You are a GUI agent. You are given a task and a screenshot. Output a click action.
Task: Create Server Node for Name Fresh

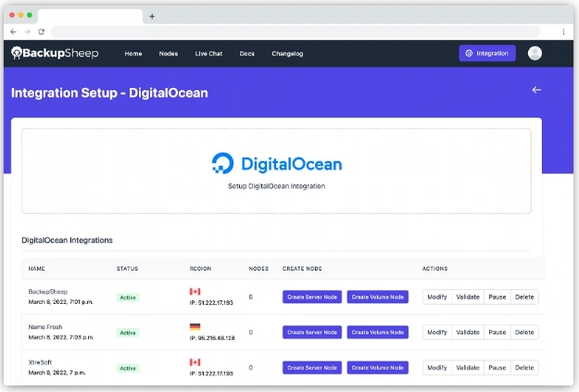pyautogui.click(x=312, y=332)
